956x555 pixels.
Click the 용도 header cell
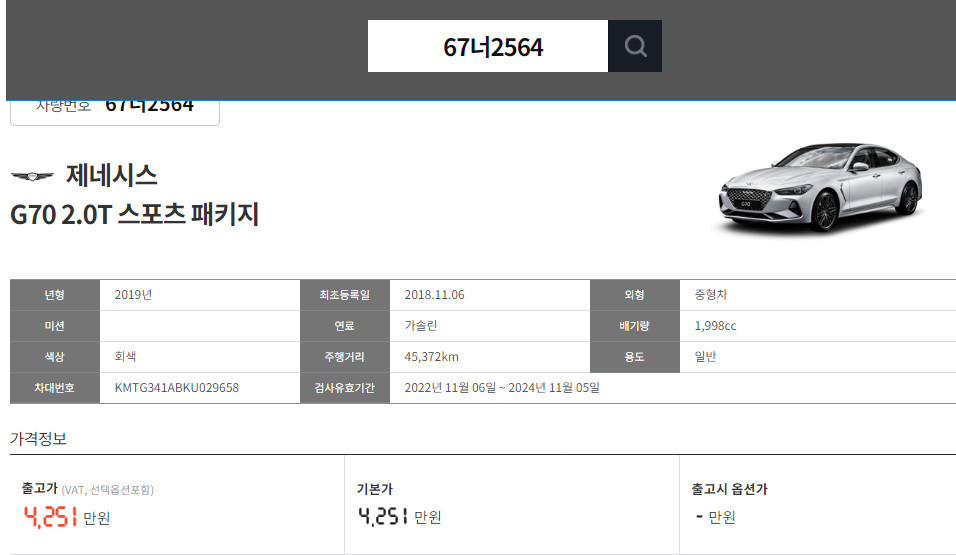(x=635, y=357)
